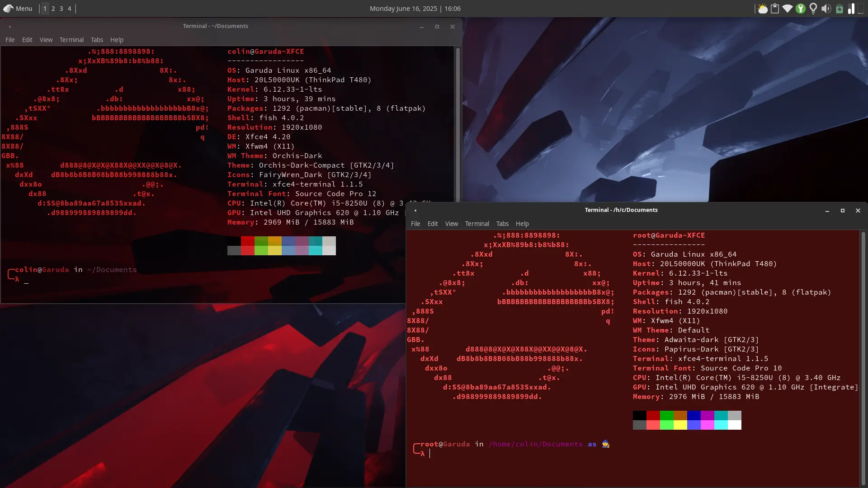Click the /h/c/Documents terminal title bar text
The image size is (868, 488).
point(621,210)
